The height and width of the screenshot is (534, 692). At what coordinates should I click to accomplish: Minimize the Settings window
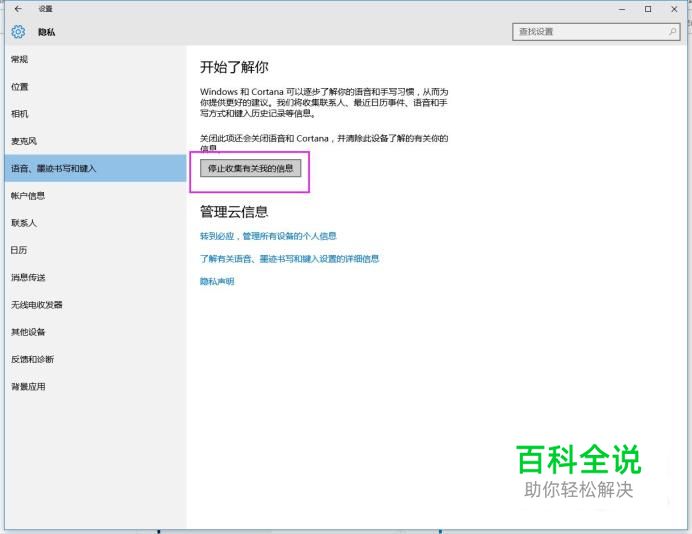[622, 9]
